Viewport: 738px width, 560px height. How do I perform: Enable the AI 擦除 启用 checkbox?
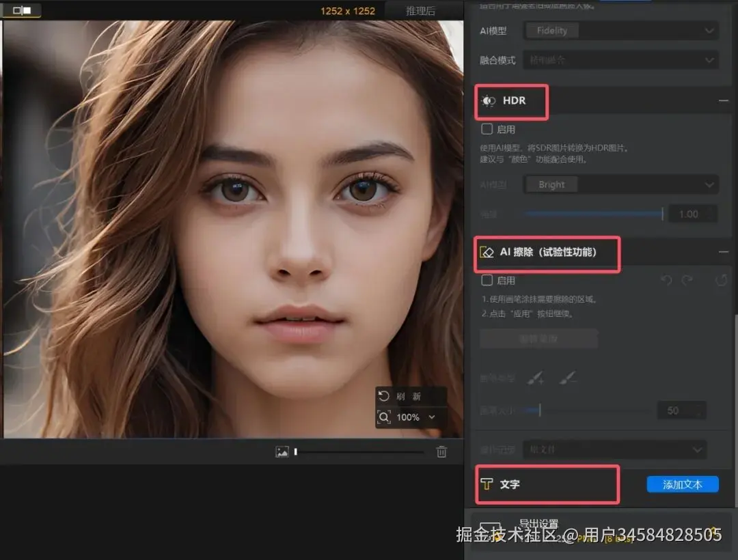click(487, 280)
